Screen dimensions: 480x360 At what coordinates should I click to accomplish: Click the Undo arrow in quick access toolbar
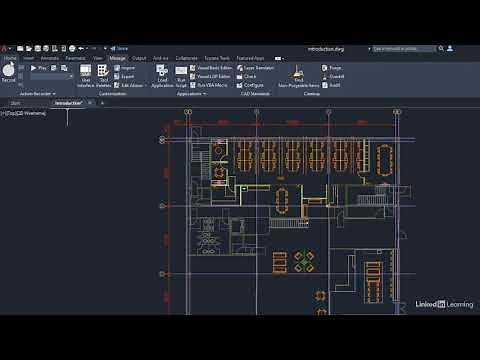click(81, 49)
